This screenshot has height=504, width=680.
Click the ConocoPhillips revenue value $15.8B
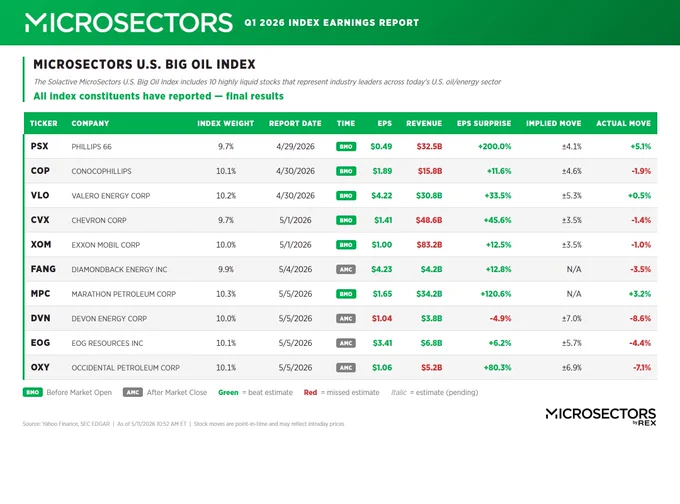[x=430, y=171]
